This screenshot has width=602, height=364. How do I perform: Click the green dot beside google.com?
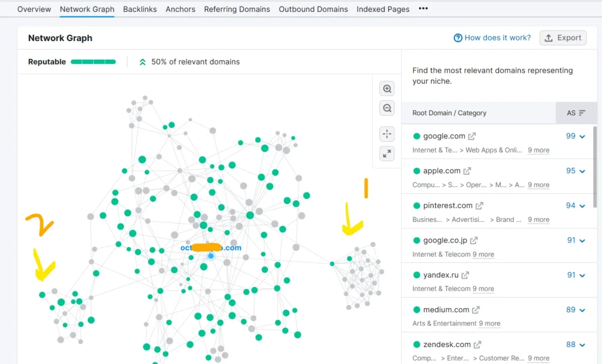tap(417, 136)
